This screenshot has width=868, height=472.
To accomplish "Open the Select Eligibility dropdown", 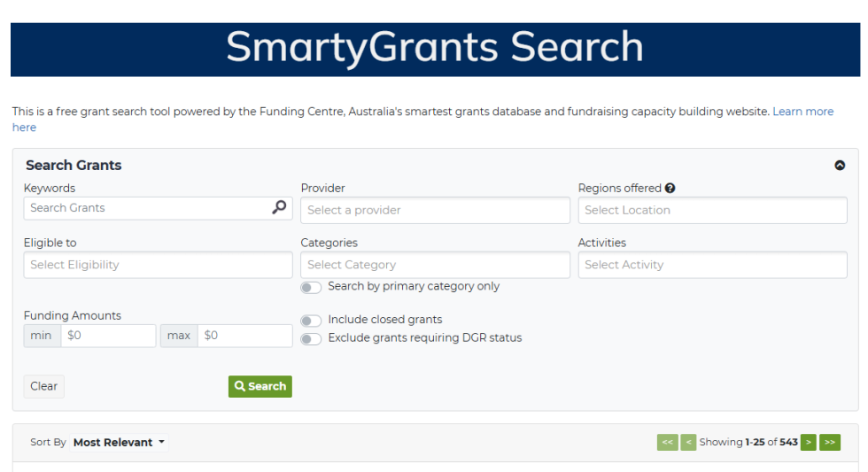I will 158,265.
